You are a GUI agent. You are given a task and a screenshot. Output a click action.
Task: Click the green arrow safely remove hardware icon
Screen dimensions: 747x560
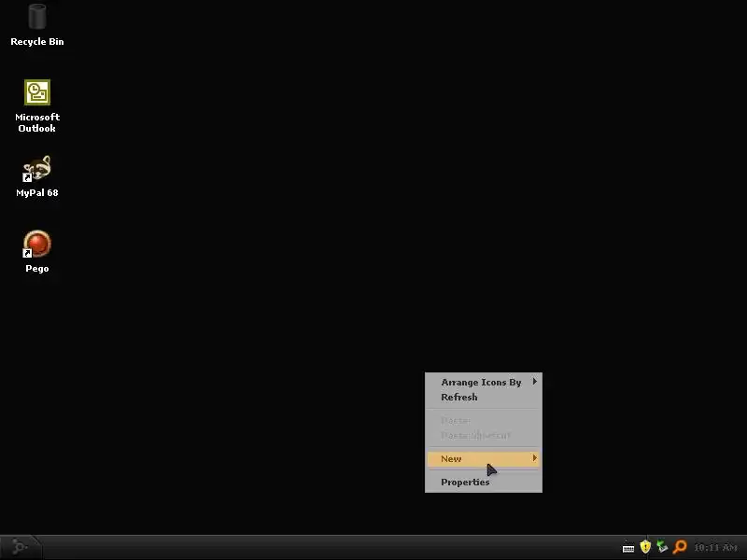pos(662,547)
